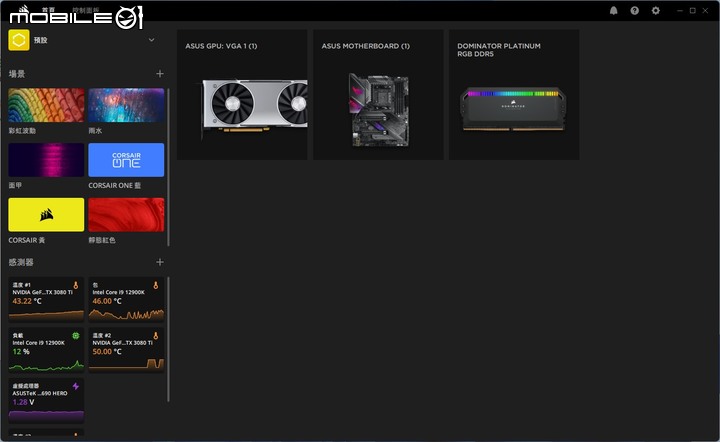Minimize the iCUE window
Screen dimensions: 720x442
tap(680, 11)
